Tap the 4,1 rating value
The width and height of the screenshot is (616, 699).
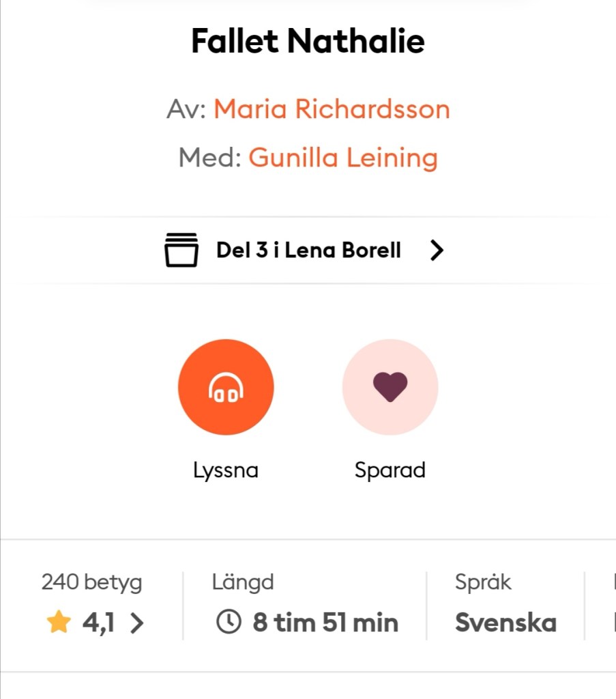click(x=98, y=623)
